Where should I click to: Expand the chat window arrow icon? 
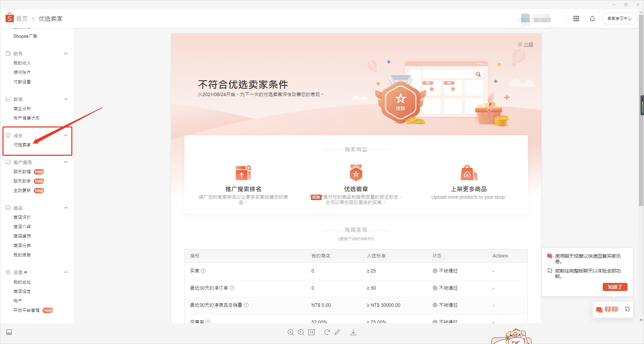pos(627,309)
